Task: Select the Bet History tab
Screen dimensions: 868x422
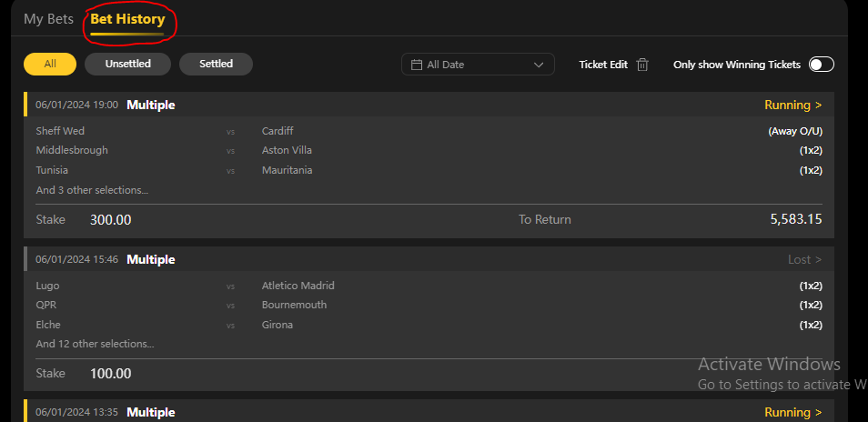Action: coord(127,19)
